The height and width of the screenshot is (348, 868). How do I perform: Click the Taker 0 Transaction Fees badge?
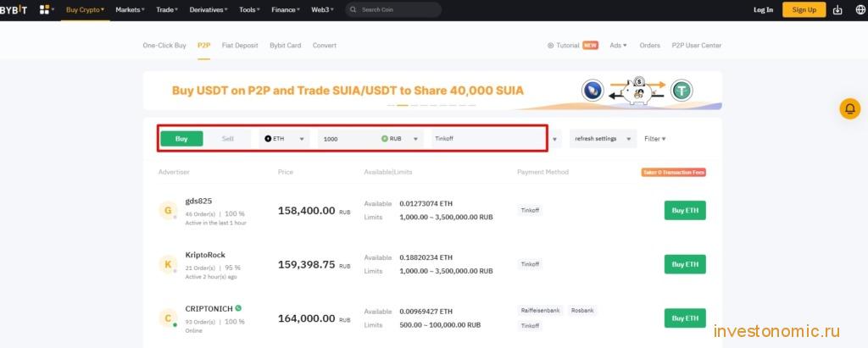673,173
